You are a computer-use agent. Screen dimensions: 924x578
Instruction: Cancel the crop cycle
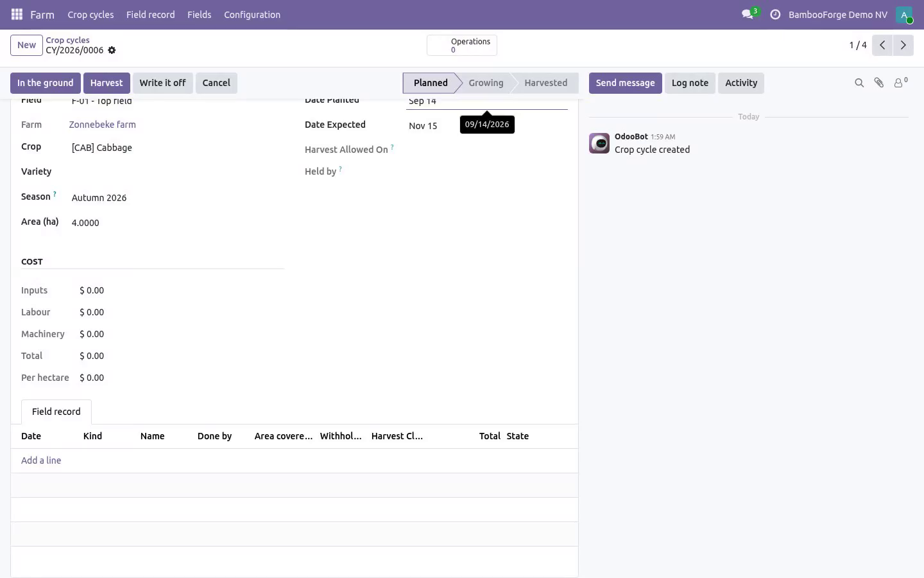coord(216,83)
